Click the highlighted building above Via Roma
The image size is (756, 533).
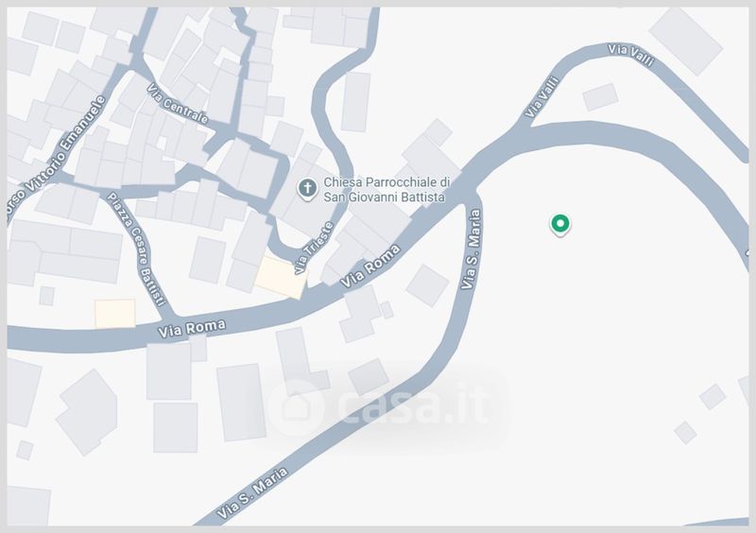click(115, 314)
